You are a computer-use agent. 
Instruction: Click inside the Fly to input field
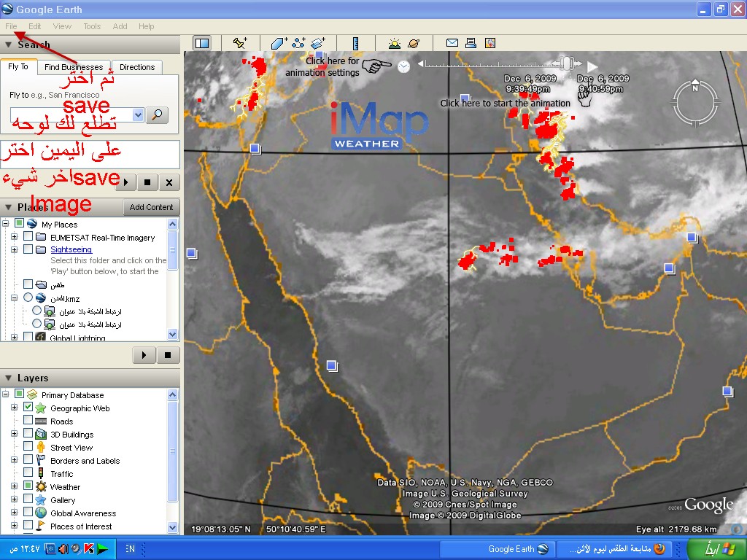tap(71, 114)
